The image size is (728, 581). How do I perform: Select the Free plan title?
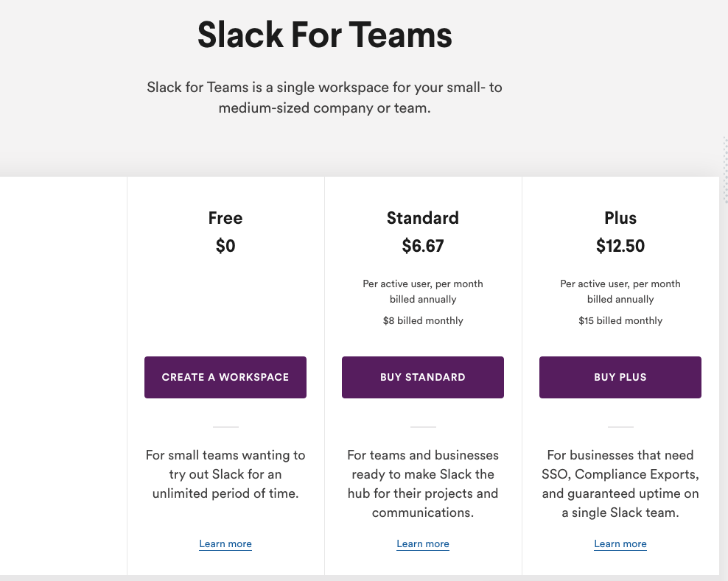(225, 218)
